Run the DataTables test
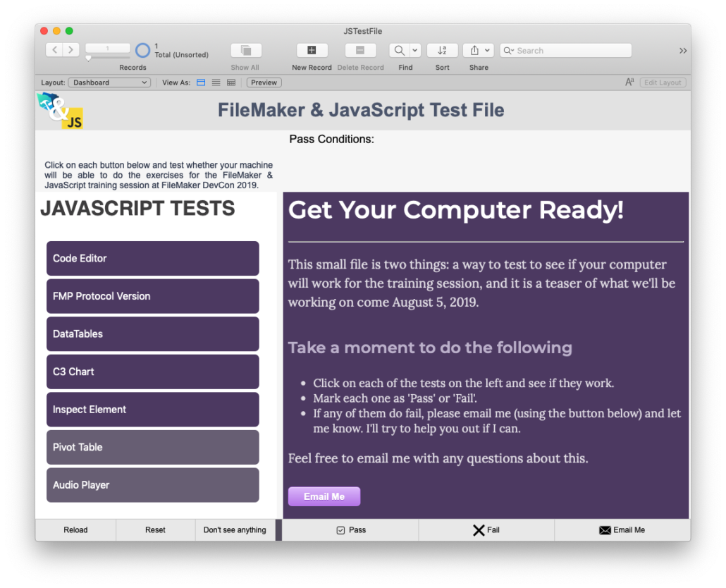 [x=152, y=333]
